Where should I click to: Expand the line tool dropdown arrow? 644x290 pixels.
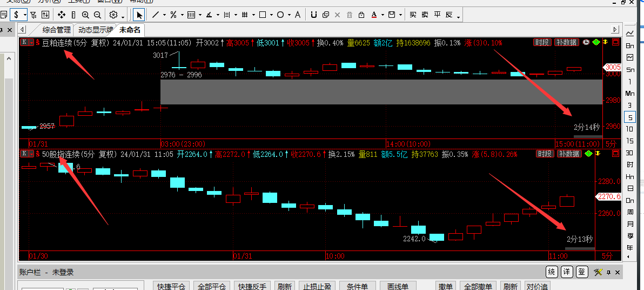(x=164, y=15)
